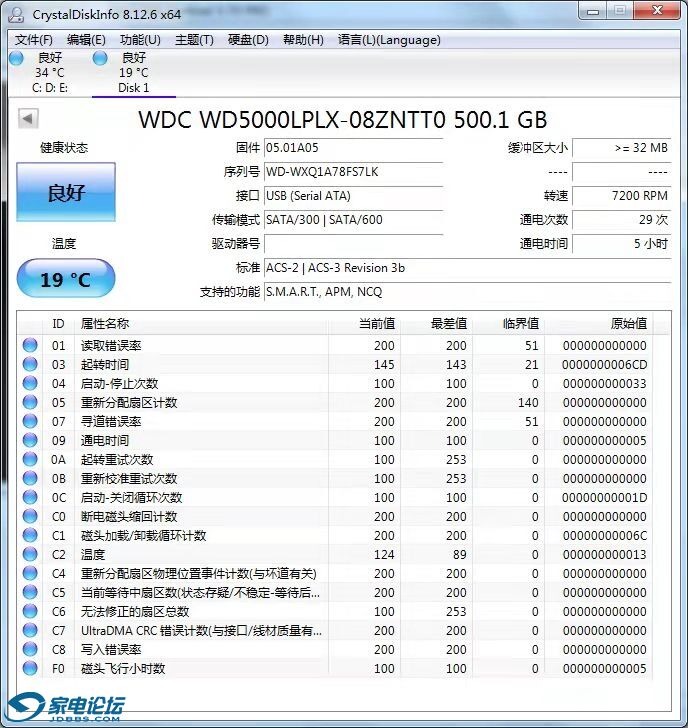The height and width of the screenshot is (728, 688).
Task: Click the status orb for 03 起转时间
Action: point(30,364)
